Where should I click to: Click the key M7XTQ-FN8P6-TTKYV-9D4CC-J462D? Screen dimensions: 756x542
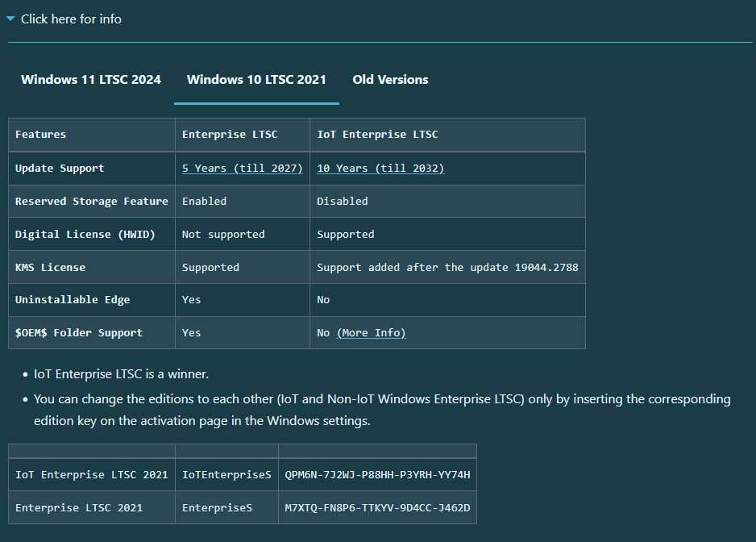point(377,508)
